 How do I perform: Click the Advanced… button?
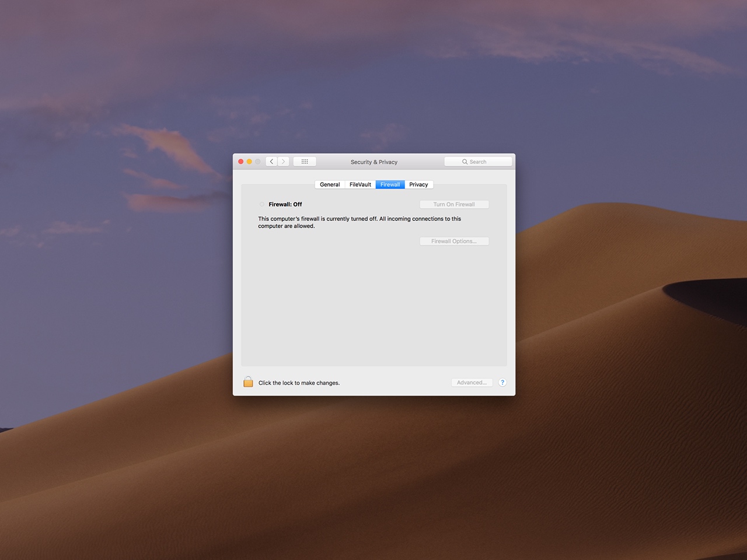tap(472, 383)
